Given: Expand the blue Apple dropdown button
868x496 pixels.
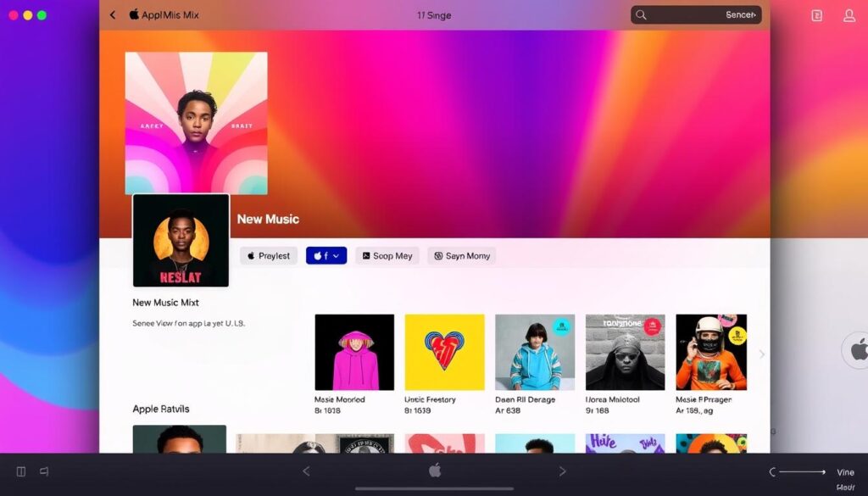Looking at the screenshot, I should 326,256.
